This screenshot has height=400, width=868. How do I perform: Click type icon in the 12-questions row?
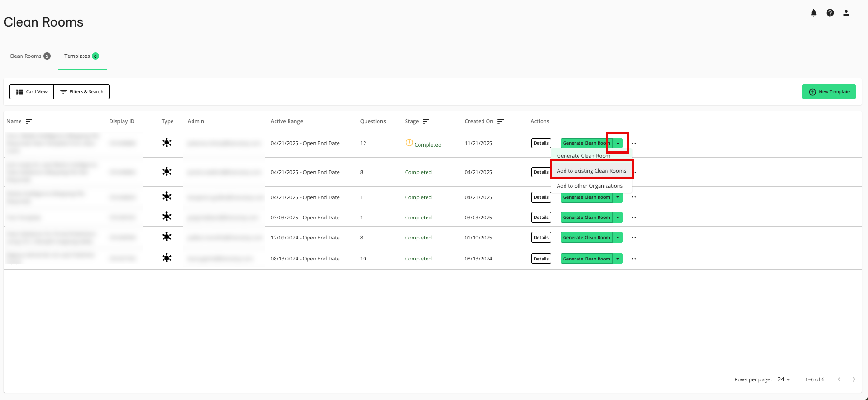[167, 143]
